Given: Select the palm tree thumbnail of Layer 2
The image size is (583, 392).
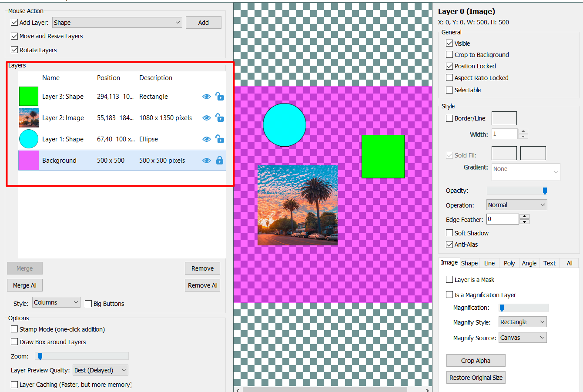Looking at the screenshot, I should [29, 117].
